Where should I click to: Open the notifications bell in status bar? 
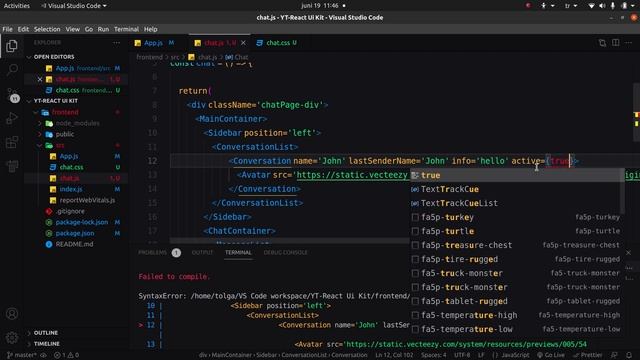pyautogui.click(x=629, y=355)
